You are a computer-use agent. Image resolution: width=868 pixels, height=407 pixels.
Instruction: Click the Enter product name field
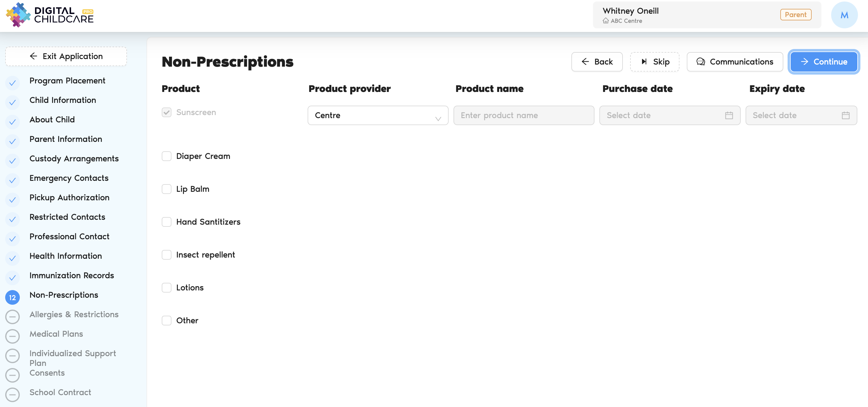tap(523, 116)
